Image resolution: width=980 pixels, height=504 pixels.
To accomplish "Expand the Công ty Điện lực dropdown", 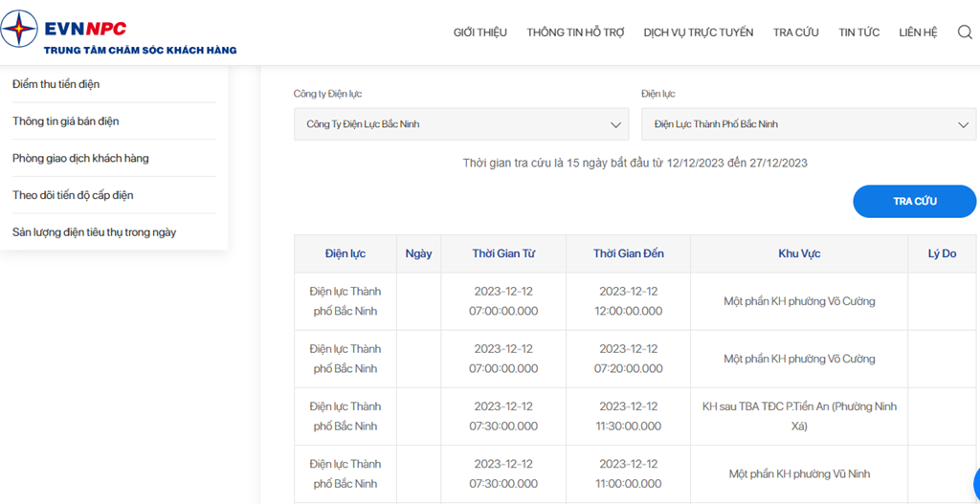I will 461,124.
